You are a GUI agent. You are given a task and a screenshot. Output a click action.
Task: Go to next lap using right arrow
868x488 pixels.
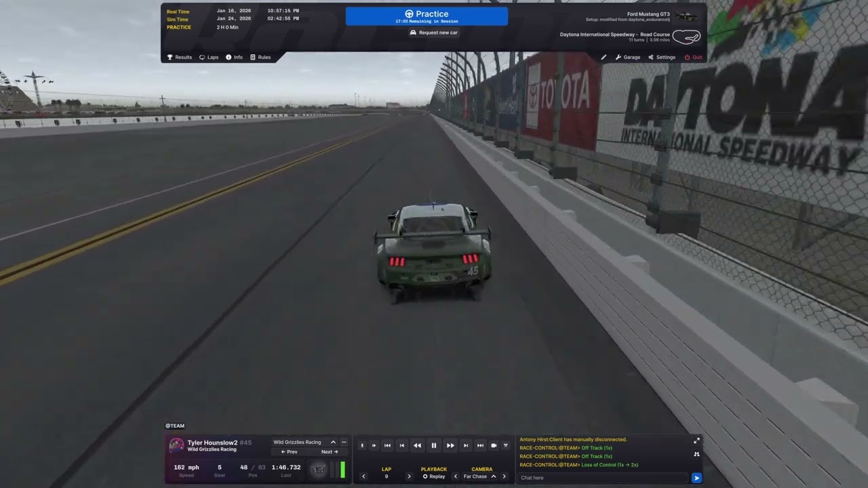[409, 476]
